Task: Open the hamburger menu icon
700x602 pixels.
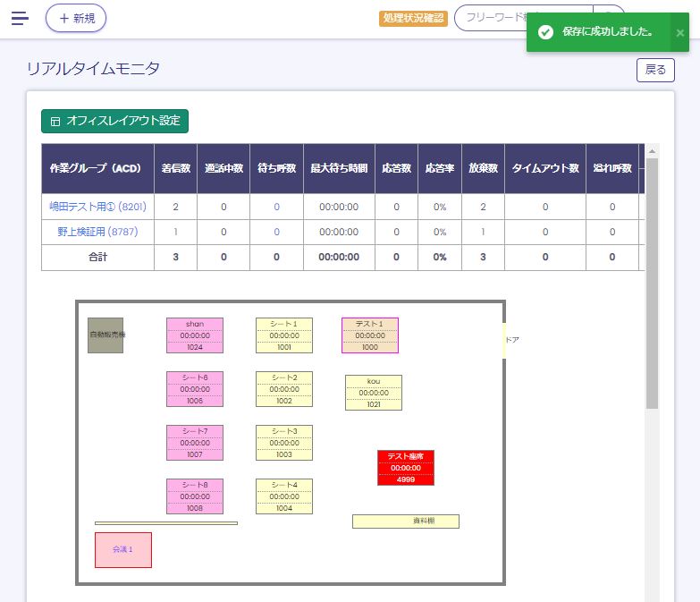Action: (x=20, y=18)
